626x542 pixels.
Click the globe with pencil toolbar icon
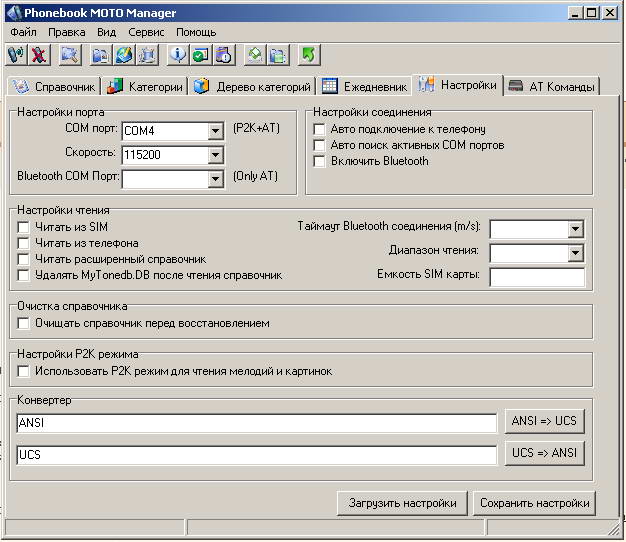pyautogui.click(x=124, y=54)
